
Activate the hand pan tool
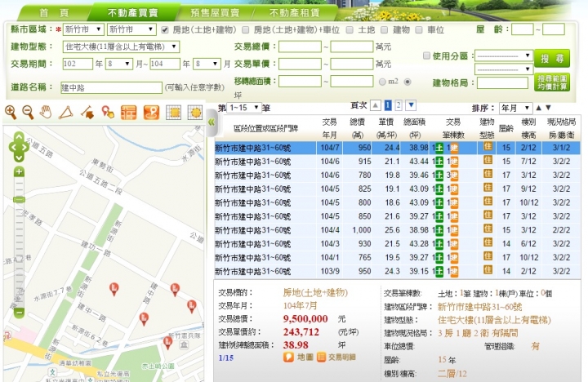(47, 112)
